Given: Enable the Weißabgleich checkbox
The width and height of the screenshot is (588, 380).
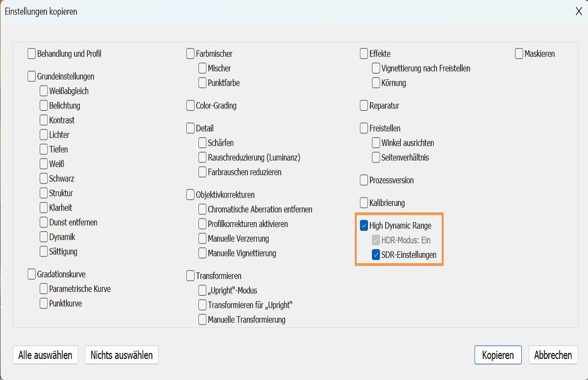Looking at the screenshot, I should pos(44,91).
